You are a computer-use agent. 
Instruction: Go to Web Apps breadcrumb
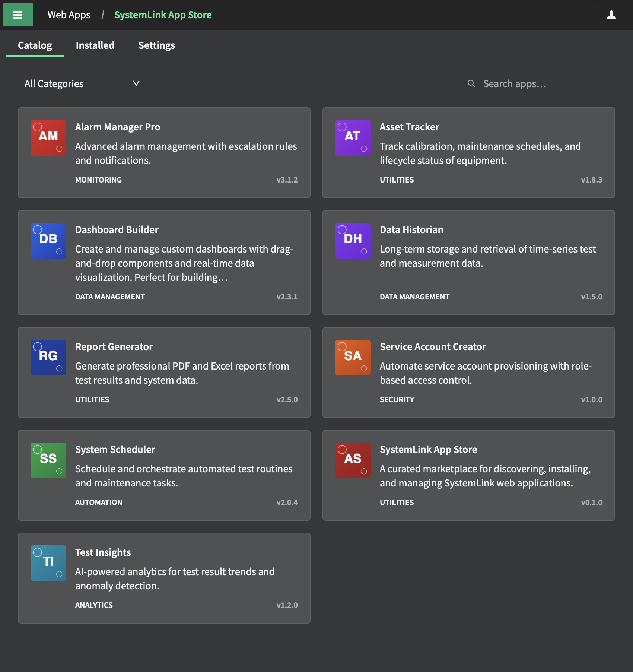[x=69, y=15]
